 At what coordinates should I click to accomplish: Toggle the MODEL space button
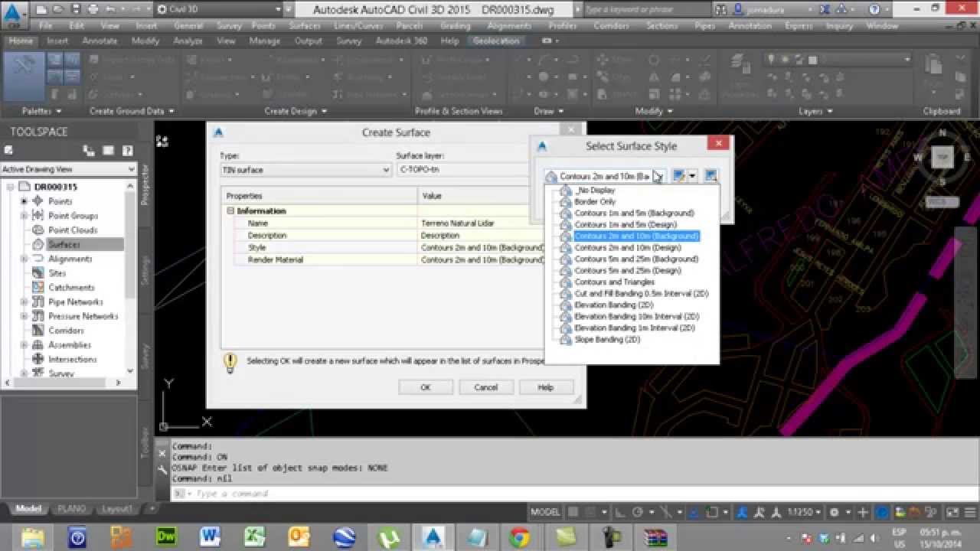click(x=545, y=512)
